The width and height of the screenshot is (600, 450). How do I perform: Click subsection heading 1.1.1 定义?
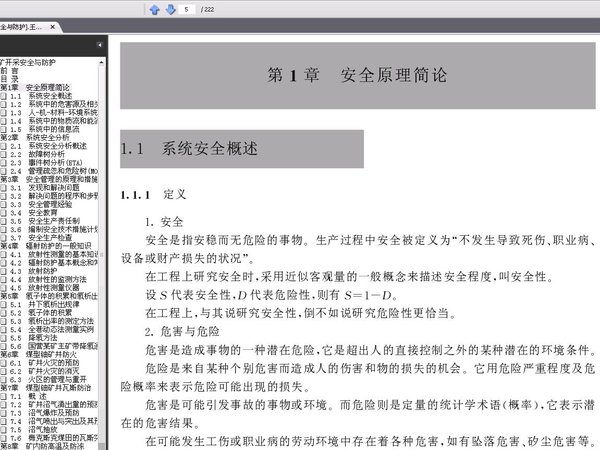pyautogui.click(x=153, y=195)
